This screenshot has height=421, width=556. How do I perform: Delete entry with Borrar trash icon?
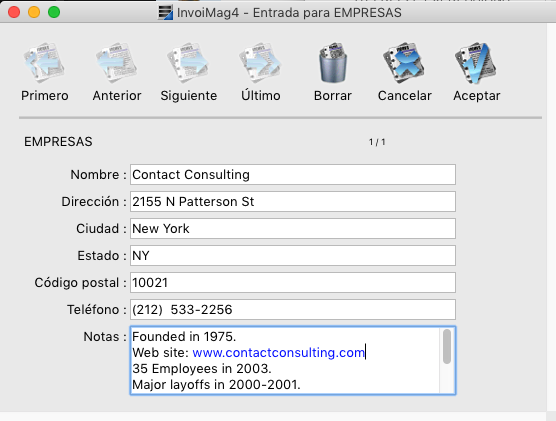[333, 63]
